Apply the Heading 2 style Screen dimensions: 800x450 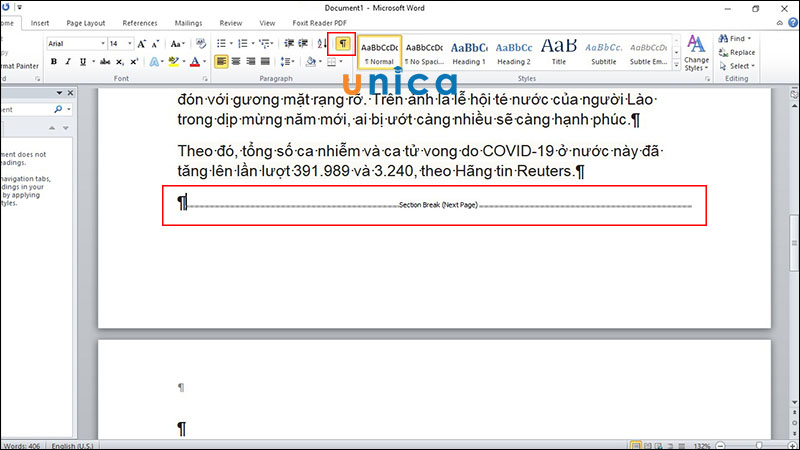tap(514, 52)
